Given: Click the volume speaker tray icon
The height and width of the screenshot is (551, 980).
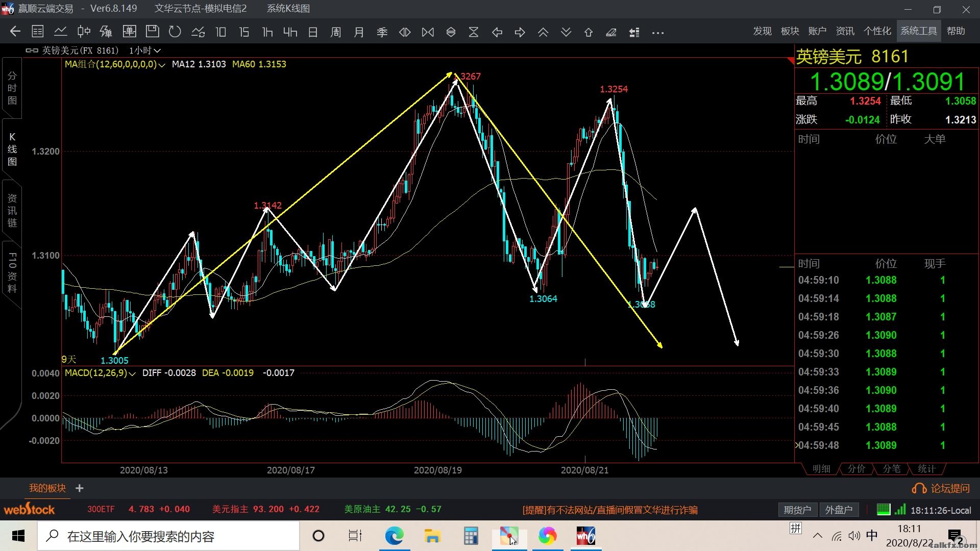Looking at the screenshot, I should pos(854,536).
